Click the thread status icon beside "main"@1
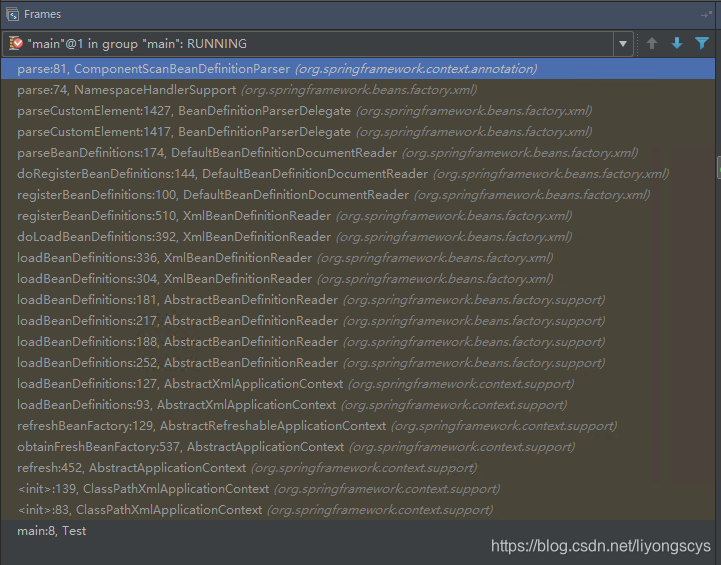Image resolution: width=721 pixels, height=565 pixels. pos(16,43)
